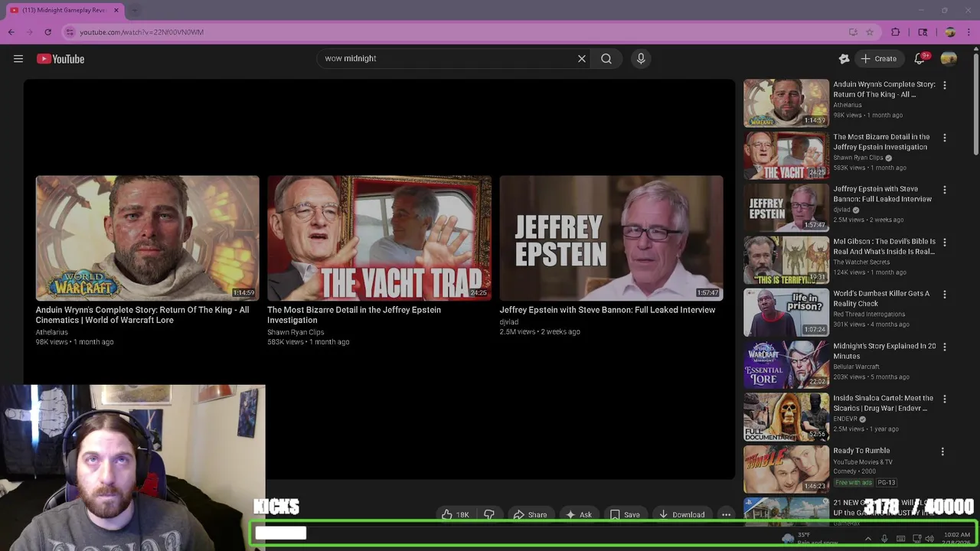
Task: Open Red Thread Interrogations channel in sidebar
Action: coord(869,314)
